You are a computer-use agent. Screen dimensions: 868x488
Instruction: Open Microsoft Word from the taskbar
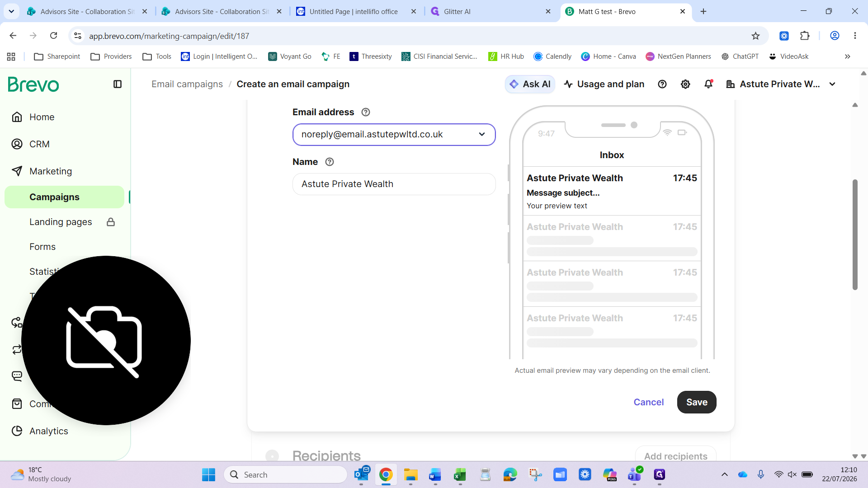tap(435, 474)
